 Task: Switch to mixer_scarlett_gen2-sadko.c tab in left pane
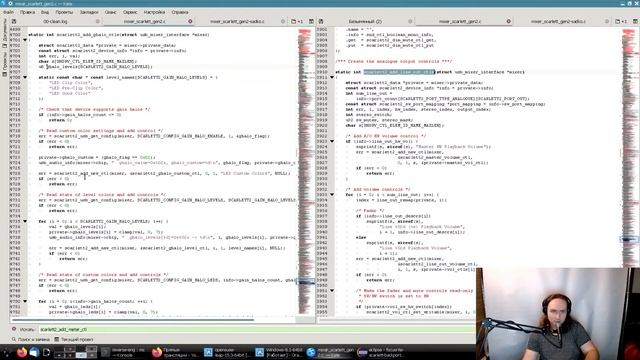(x=237, y=21)
